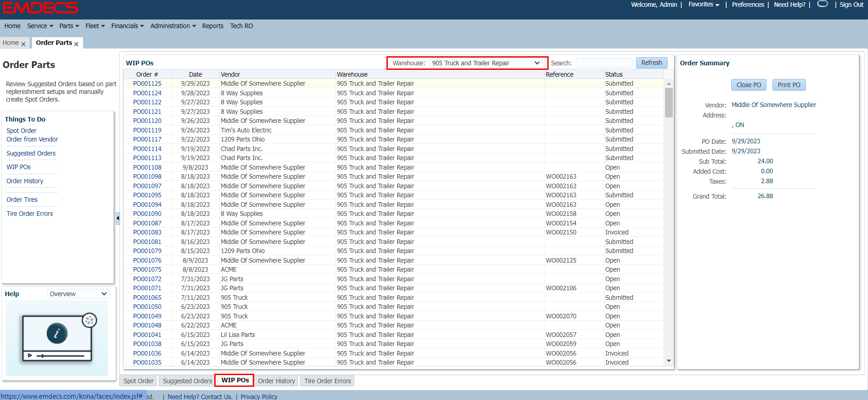This screenshot has width=868, height=400.
Task: Open purchase order PO001125
Action: (147, 83)
